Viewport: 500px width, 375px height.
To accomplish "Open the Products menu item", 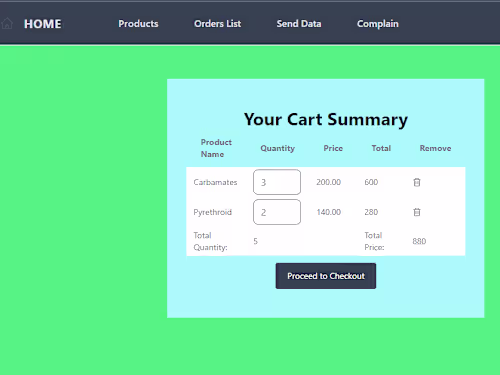I will (x=138, y=24).
